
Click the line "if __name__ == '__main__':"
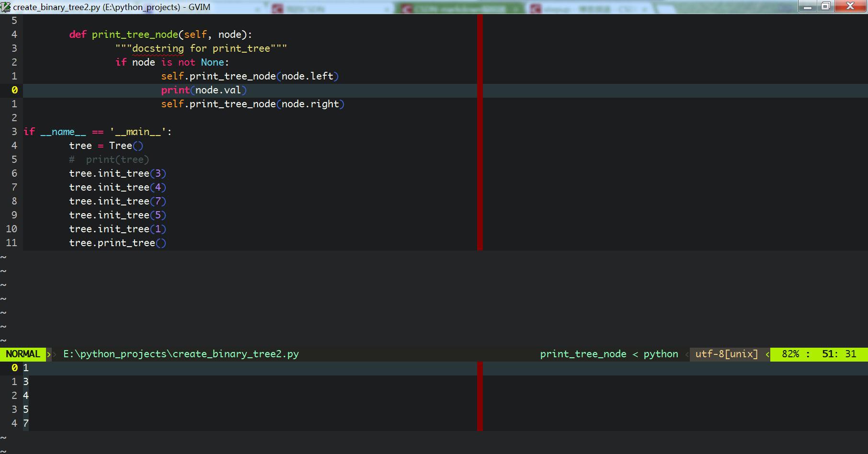point(98,132)
